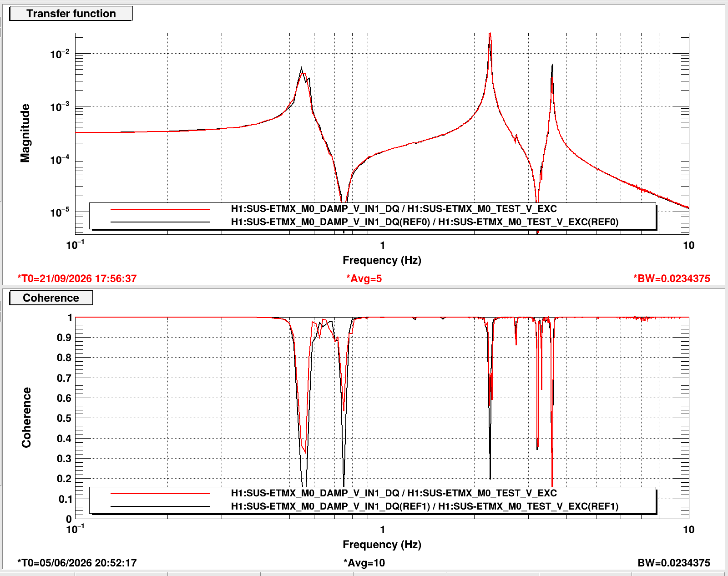The image size is (728, 576).
Task: Select the red line sample in transfer function legend
Action: 160,209
